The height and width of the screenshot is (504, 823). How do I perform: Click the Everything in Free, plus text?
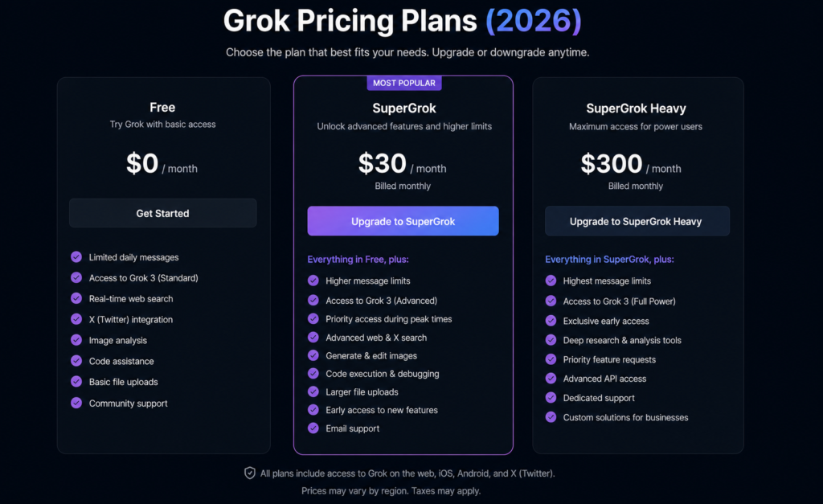[x=358, y=260]
